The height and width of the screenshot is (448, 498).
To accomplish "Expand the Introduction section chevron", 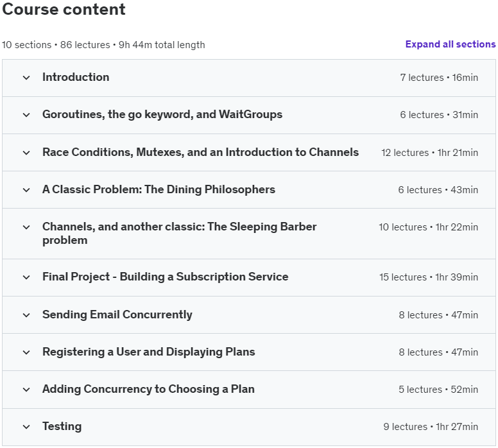I will click(26, 78).
